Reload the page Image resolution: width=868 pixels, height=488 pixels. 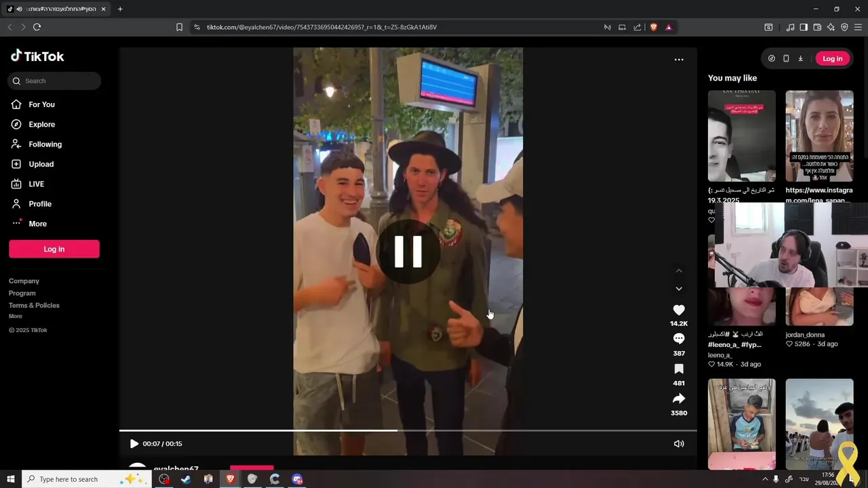(37, 27)
